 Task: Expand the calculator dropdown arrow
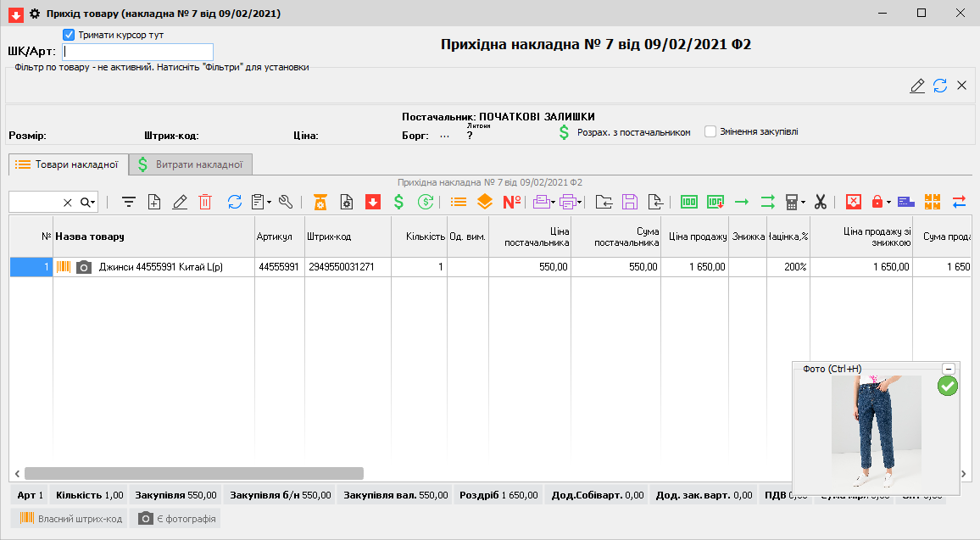point(802,203)
